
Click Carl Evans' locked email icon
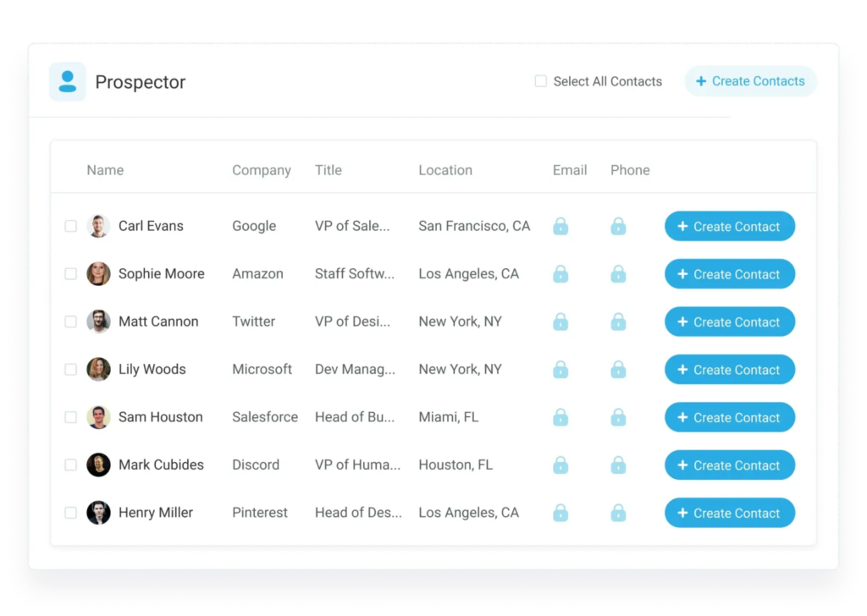(561, 227)
